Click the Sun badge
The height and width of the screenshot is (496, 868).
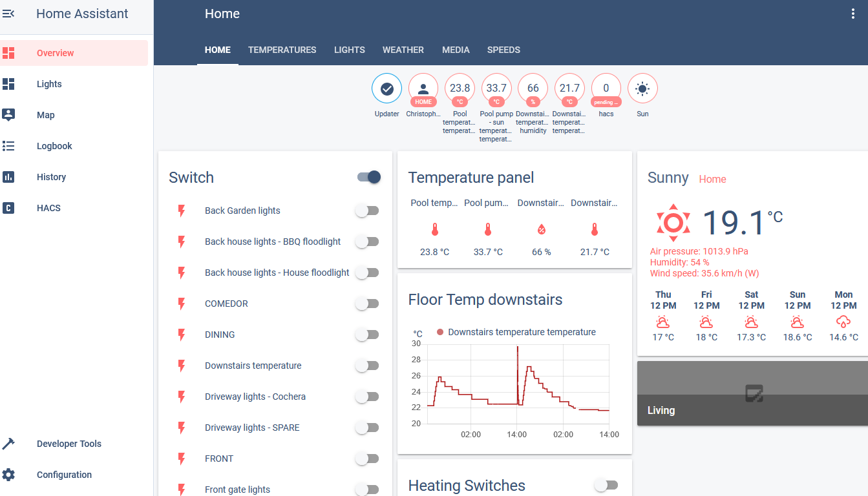coord(642,88)
